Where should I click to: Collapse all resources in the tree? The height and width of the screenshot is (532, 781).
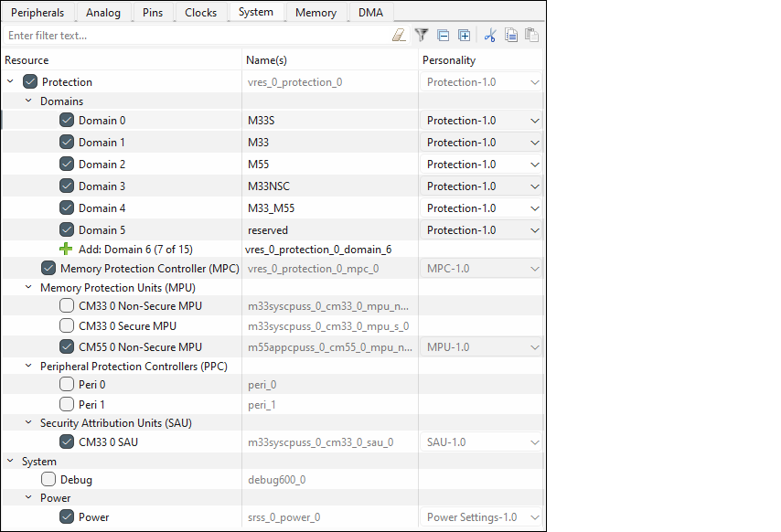pos(444,36)
